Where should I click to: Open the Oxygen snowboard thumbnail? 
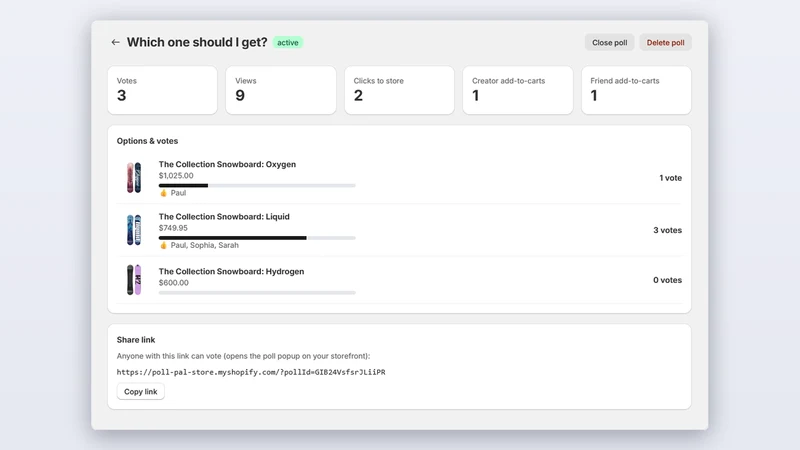coord(134,178)
